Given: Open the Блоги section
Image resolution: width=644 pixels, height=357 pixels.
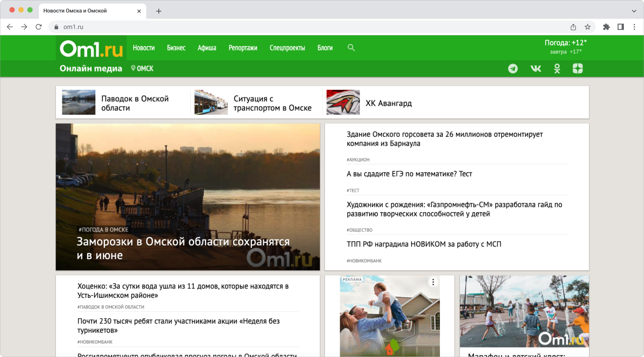Looking at the screenshot, I should coord(325,48).
